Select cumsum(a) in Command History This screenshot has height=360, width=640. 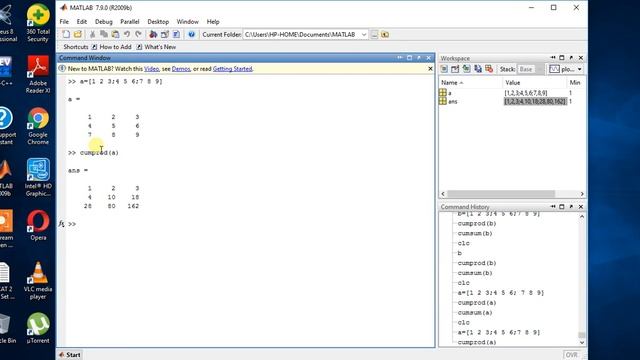pos(475,313)
